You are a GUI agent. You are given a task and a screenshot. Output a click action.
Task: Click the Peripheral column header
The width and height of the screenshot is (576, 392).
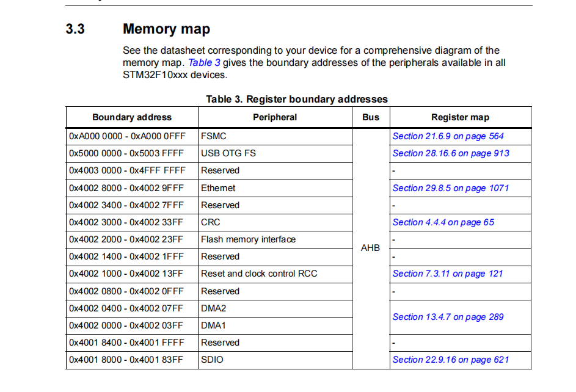275,117
